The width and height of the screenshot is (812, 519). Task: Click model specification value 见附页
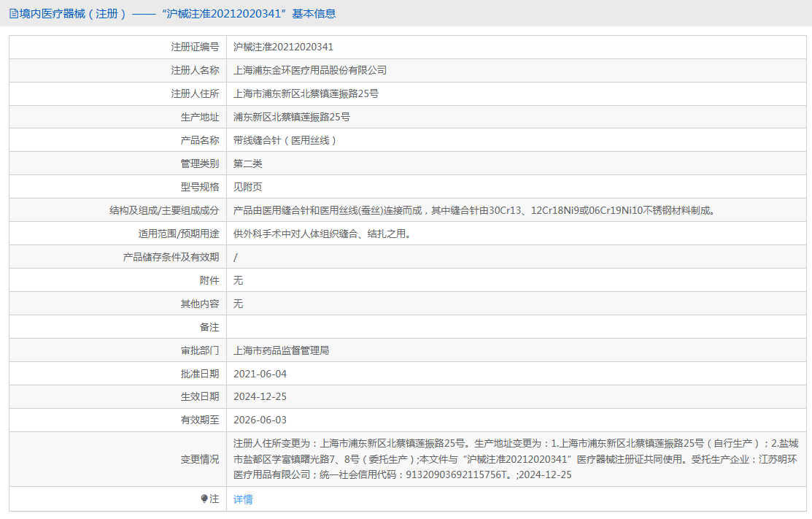pos(247,187)
